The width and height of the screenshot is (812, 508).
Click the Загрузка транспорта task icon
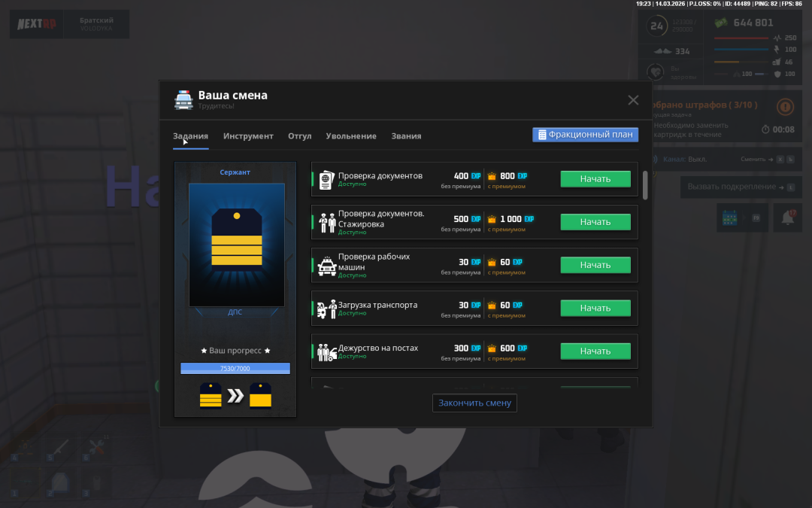tap(326, 309)
